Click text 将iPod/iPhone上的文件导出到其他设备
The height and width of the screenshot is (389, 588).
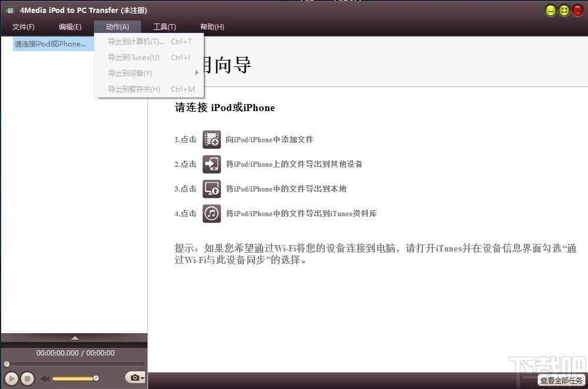[x=294, y=165]
